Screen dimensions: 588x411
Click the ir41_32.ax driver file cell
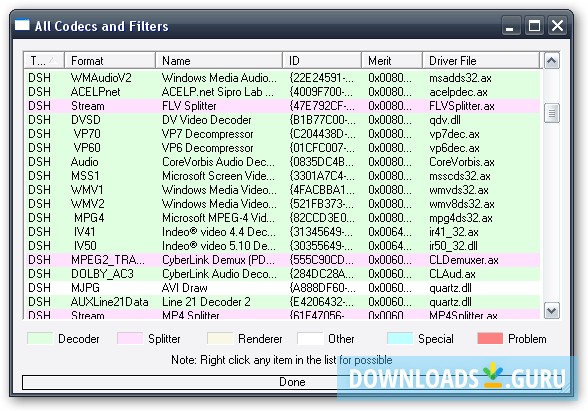coord(454,232)
